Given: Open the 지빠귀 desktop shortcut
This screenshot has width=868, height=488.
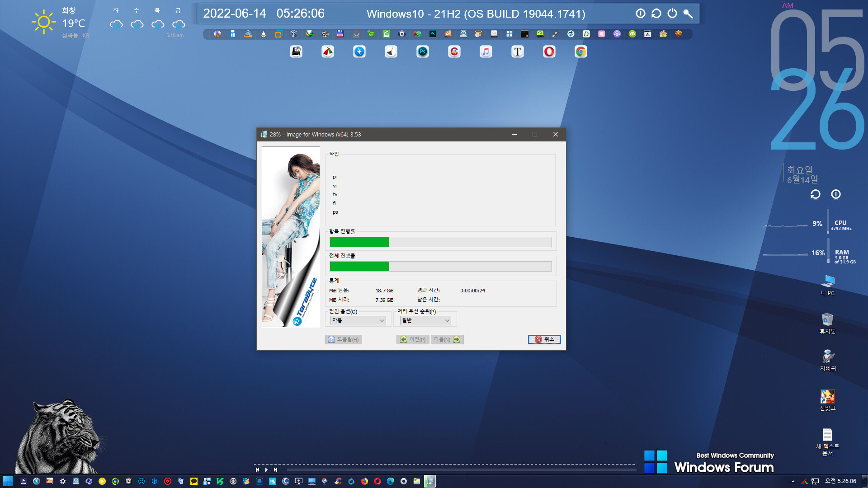Looking at the screenshot, I should pos(828,361).
